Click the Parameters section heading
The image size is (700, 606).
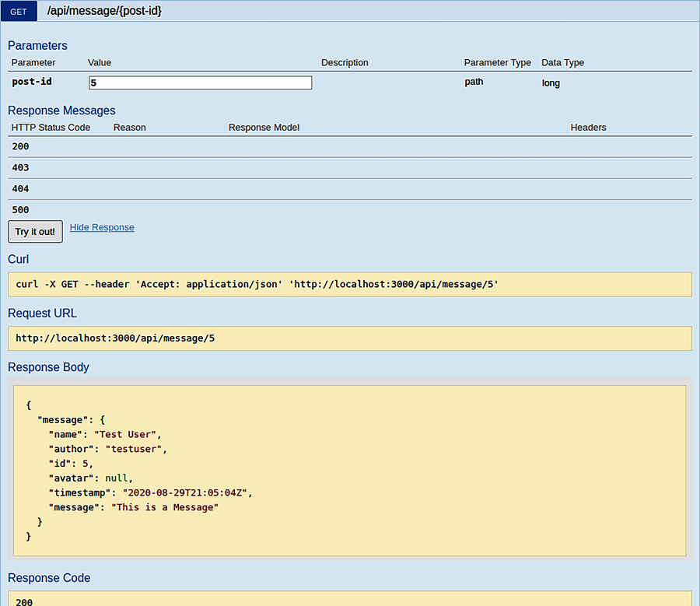37,45
